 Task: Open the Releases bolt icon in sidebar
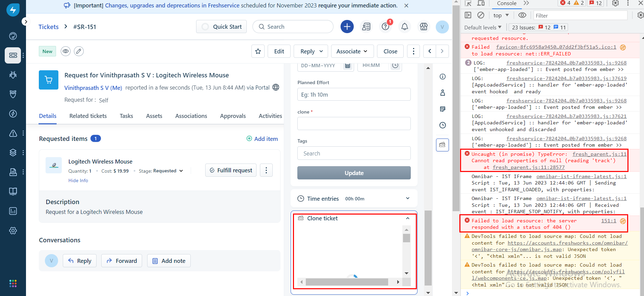tap(13, 114)
